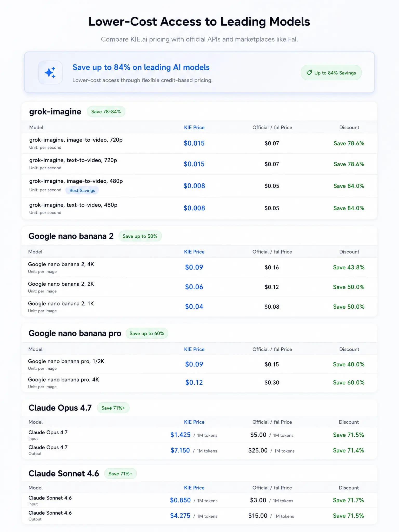The height and width of the screenshot is (532, 399).
Task: Click the $0.07 official price for text-to-video 720p
Action: (x=272, y=164)
